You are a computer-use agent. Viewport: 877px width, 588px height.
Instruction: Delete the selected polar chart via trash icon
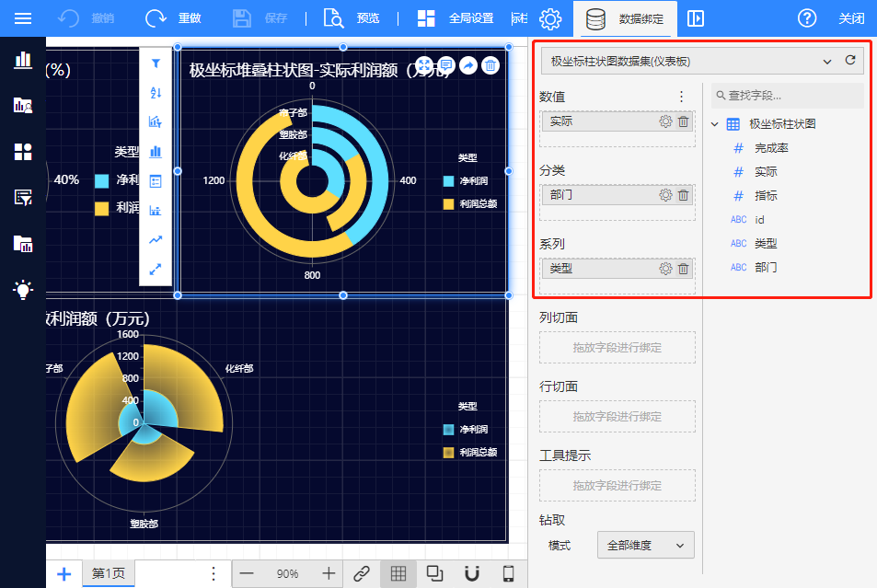(491, 65)
